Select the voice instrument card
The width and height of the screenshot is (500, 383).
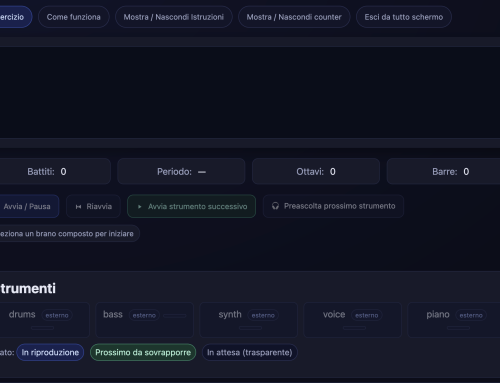[x=353, y=320]
